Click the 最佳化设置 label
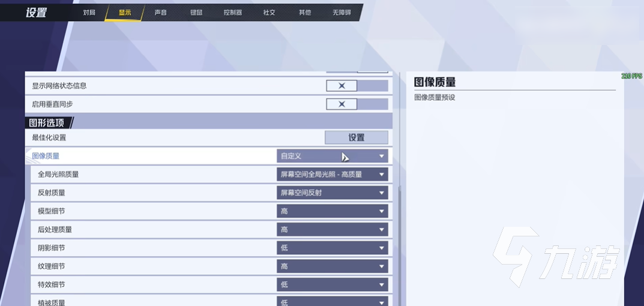644x306 pixels. (49, 137)
